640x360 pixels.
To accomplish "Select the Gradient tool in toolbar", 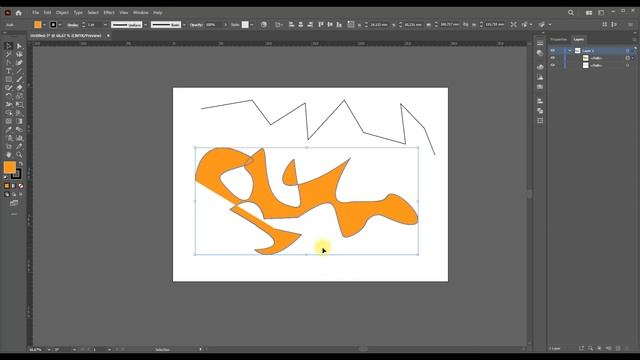I will click(x=19, y=121).
